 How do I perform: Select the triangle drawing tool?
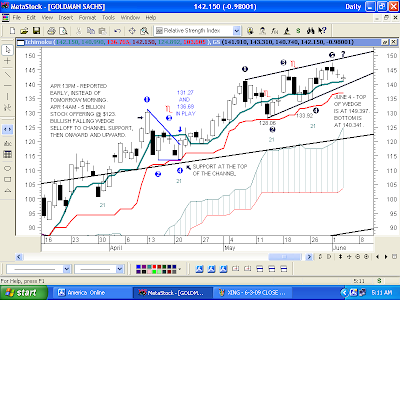pos(8,191)
